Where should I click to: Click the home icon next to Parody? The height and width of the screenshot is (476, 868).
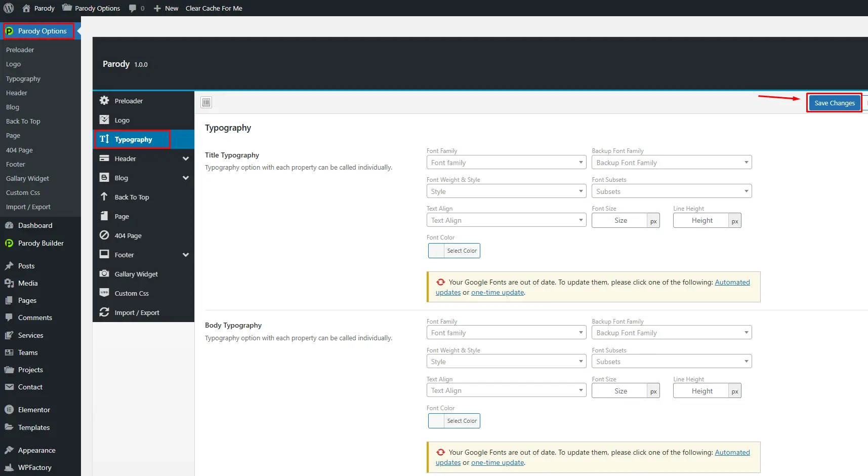click(x=26, y=8)
